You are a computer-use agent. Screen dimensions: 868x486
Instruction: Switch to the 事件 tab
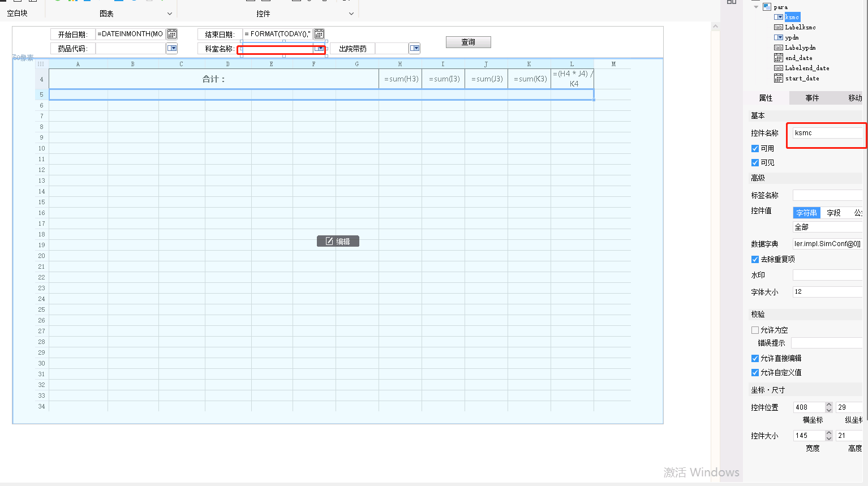point(812,98)
